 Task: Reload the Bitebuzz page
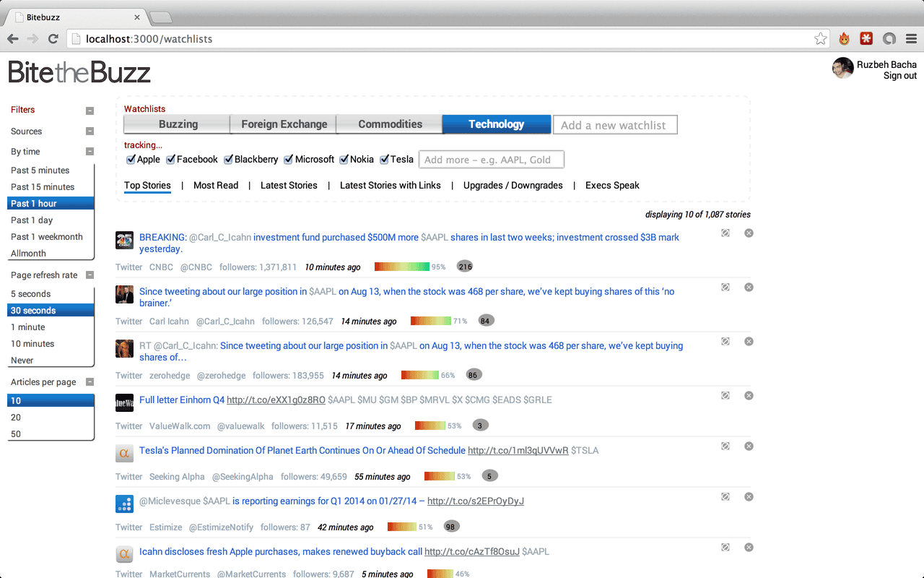pyautogui.click(x=53, y=39)
